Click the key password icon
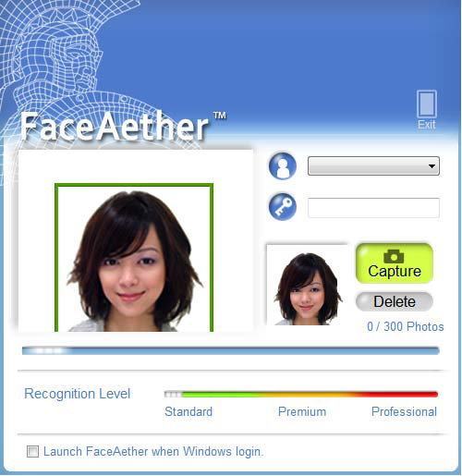Viewport: 462px width, 476px height. (x=283, y=207)
